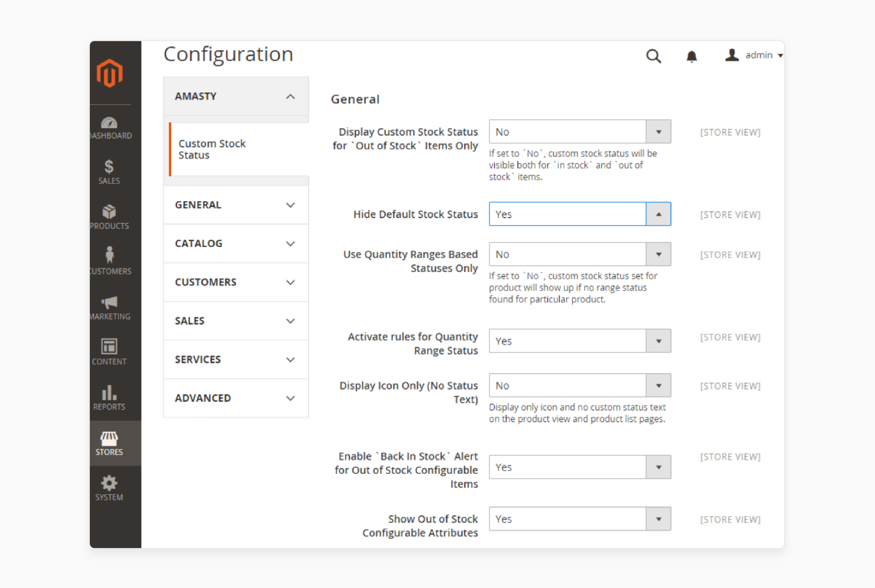Open Display Custom Stock Status dropdown
Image resolution: width=875 pixels, height=588 pixels.
[x=580, y=132]
